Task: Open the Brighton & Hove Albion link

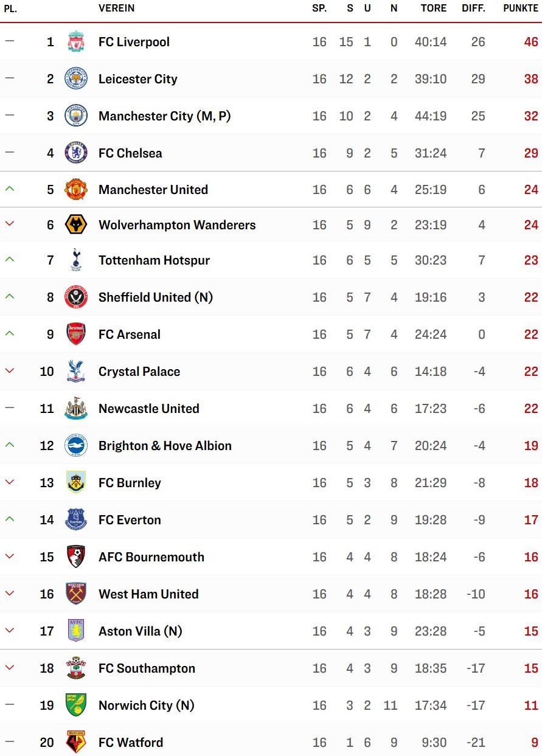Action: [165, 446]
